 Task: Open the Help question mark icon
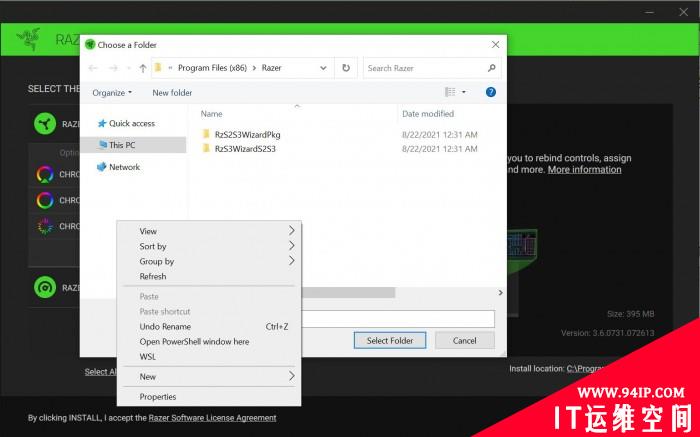tap(491, 92)
